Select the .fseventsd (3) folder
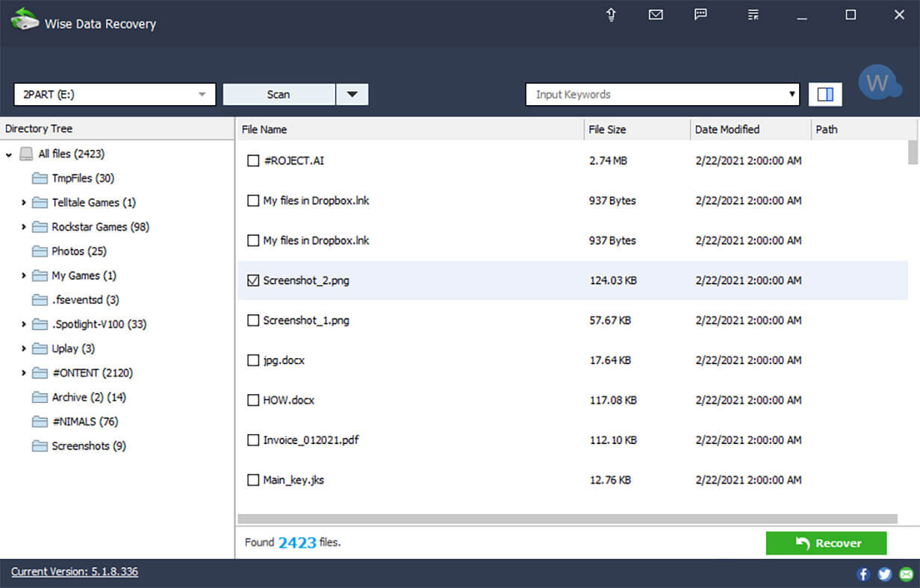Viewport: 920px width, 588px height. (x=85, y=299)
